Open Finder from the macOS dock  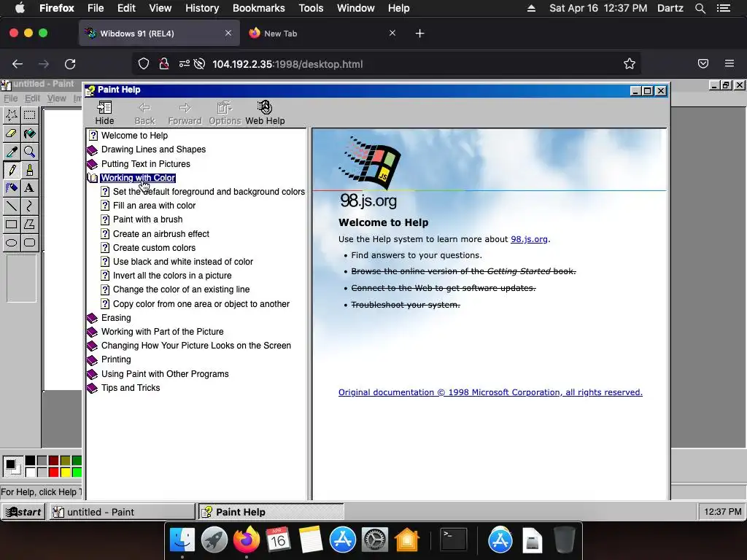[x=182, y=540]
